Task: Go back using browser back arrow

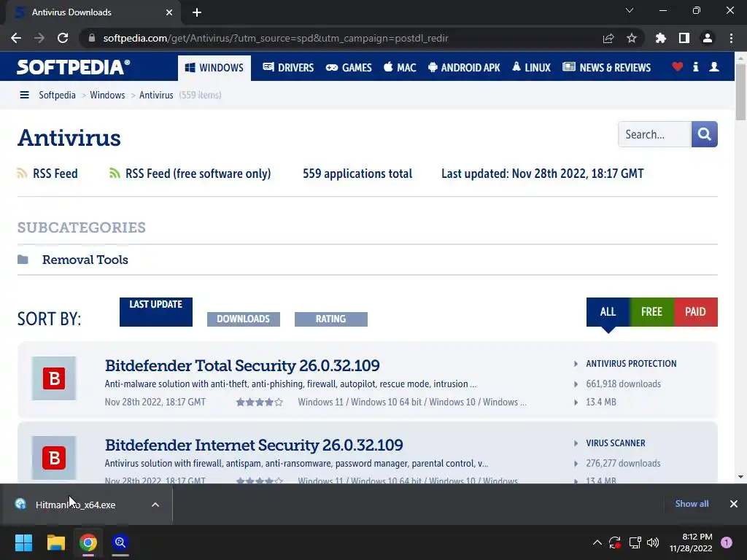Action: coord(16,38)
